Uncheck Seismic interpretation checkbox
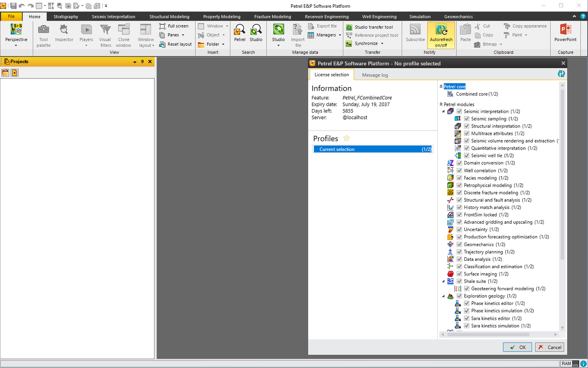The image size is (588, 368). click(459, 111)
